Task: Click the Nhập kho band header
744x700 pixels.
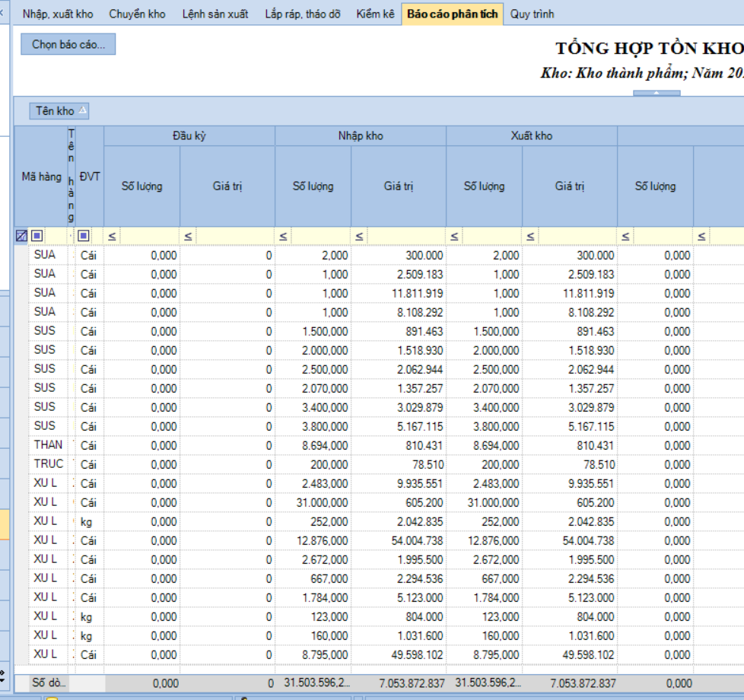Action: pos(361,135)
